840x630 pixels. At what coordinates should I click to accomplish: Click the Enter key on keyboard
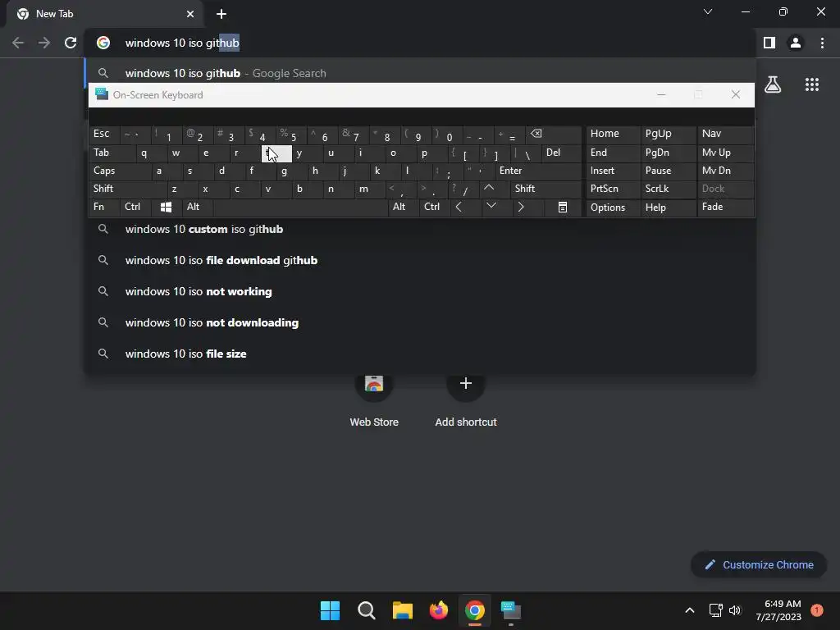click(x=538, y=171)
